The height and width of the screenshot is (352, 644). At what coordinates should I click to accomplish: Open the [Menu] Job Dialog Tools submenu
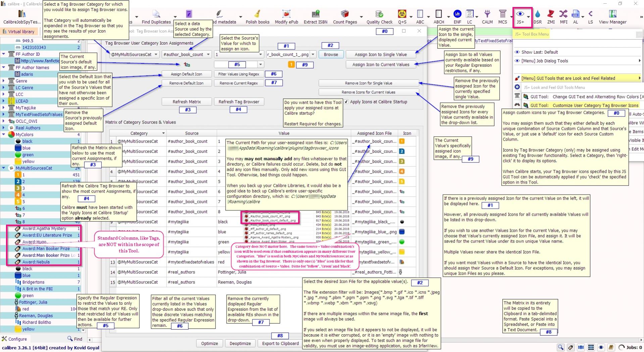point(578,61)
